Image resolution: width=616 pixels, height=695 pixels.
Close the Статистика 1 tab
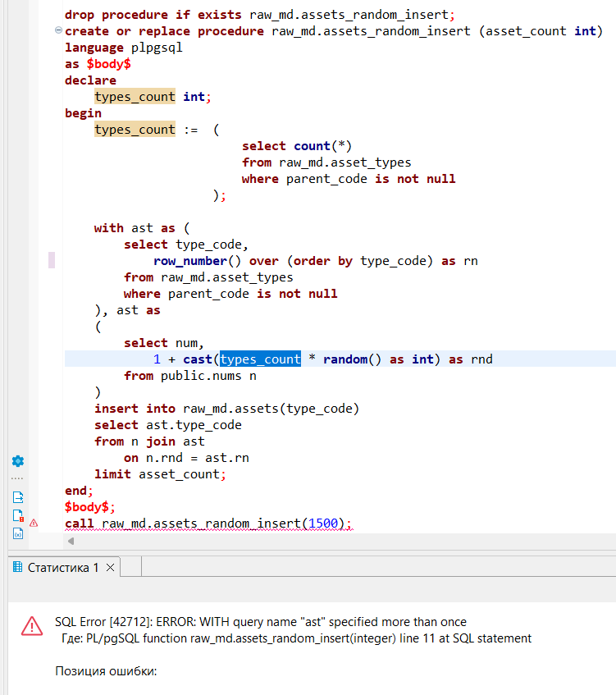tap(111, 568)
